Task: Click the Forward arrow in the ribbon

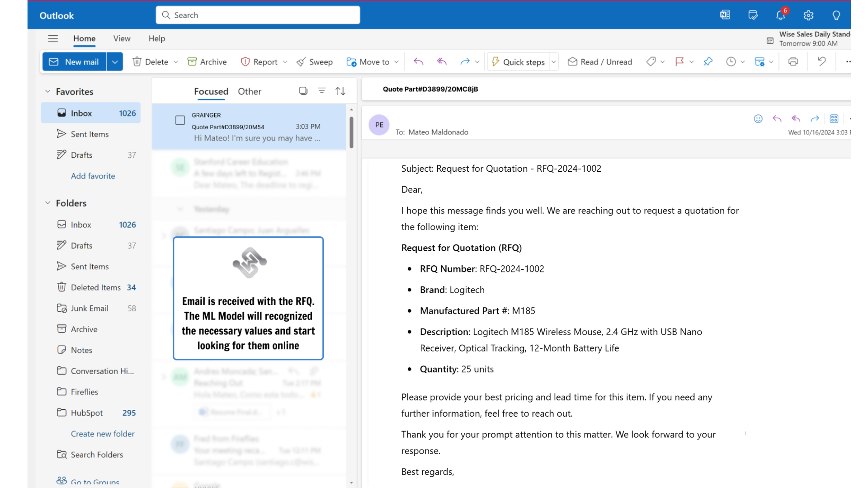Action: [x=465, y=62]
